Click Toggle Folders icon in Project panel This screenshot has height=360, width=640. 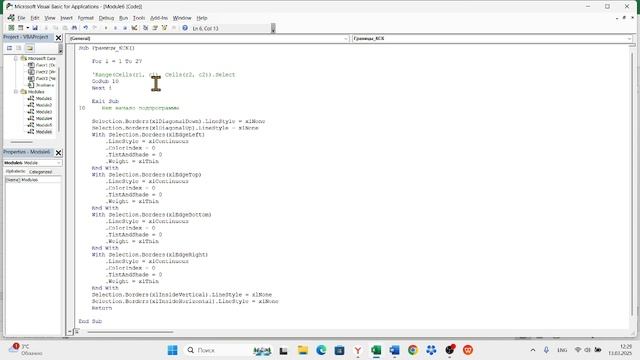tap(29, 48)
